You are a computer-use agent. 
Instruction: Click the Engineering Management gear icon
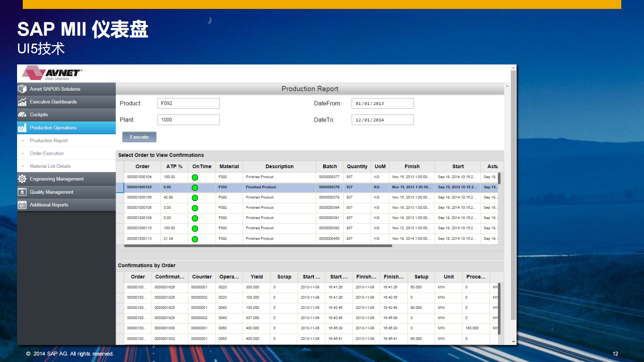(x=22, y=179)
